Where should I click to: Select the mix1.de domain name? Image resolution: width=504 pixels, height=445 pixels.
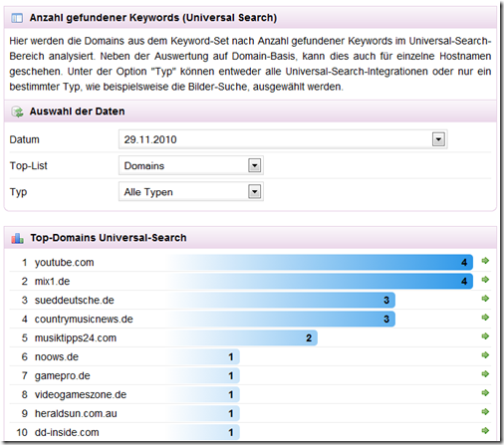52,282
